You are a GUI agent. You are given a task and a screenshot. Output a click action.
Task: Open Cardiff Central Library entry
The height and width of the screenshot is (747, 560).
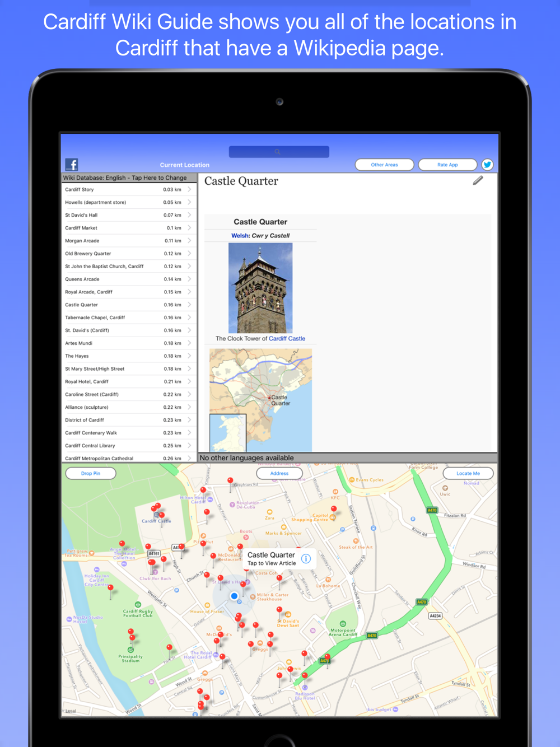coord(129,446)
